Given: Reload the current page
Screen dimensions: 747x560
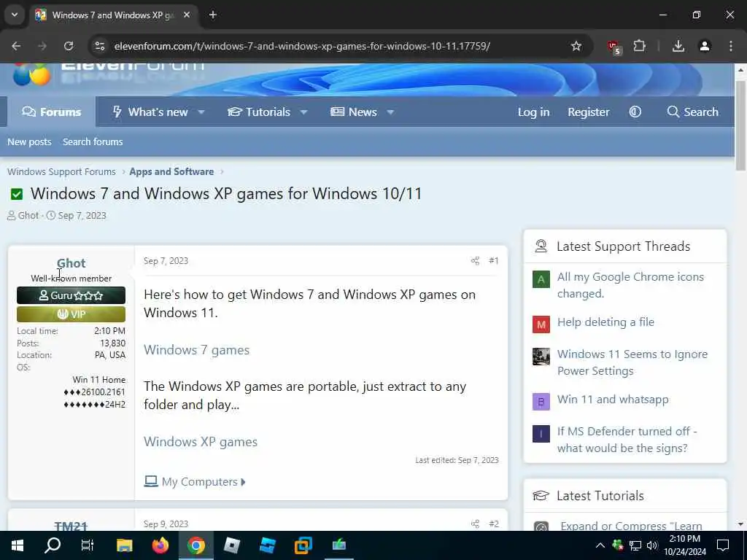Looking at the screenshot, I should (69, 46).
